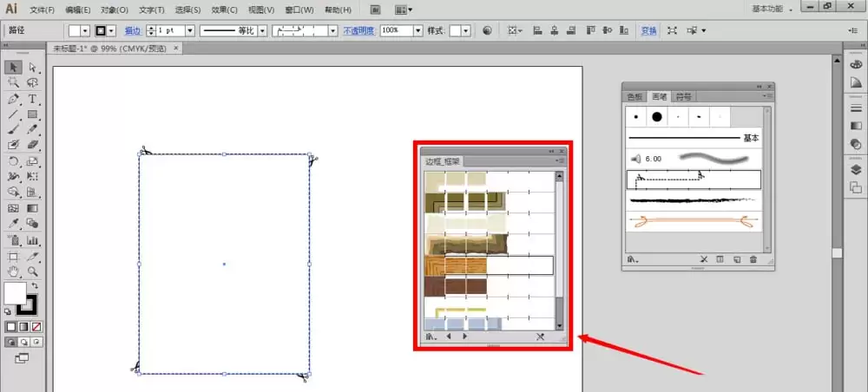Switch to the 符号 tab

pyautogui.click(x=684, y=97)
